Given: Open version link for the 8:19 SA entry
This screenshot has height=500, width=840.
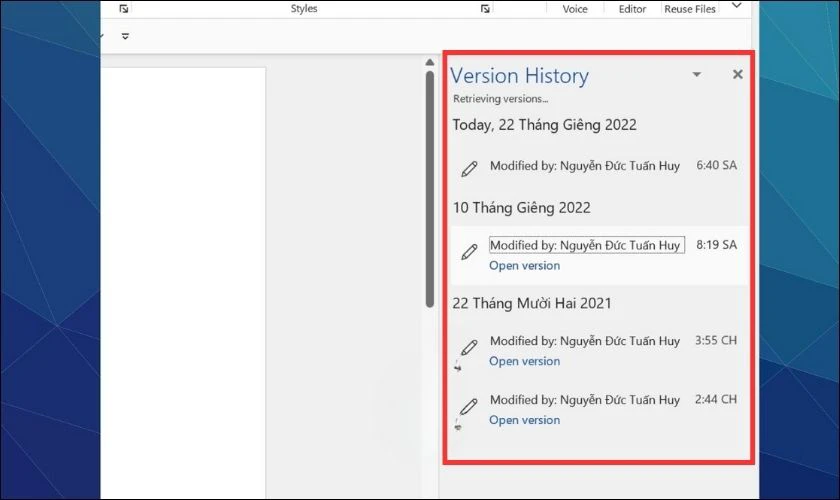Looking at the screenshot, I should coord(524,266).
